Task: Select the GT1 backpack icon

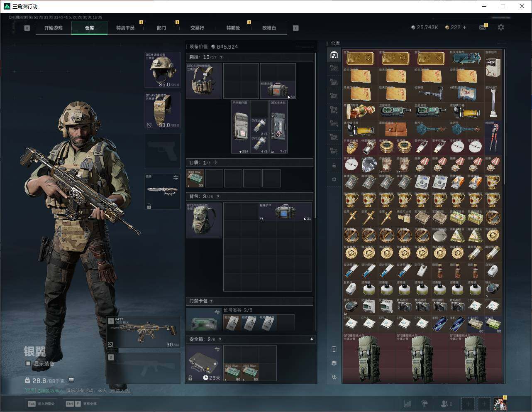Action: (x=204, y=220)
